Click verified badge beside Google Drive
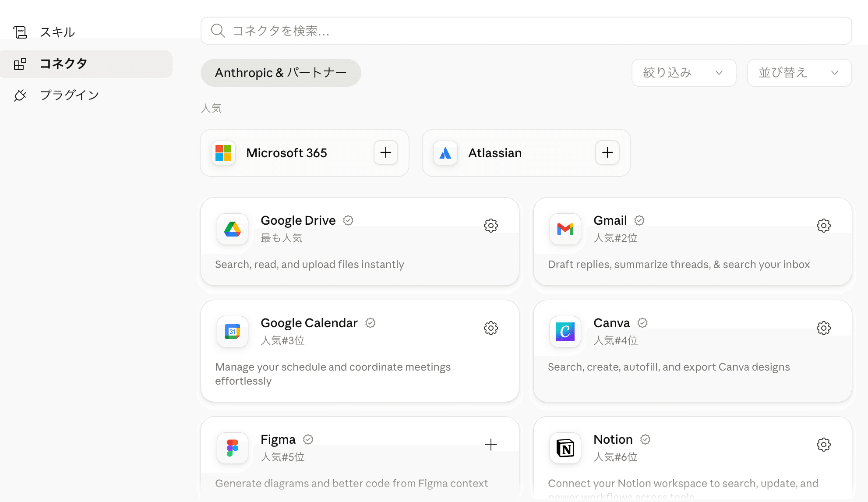This screenshot has width=868, height=502. point(348,220)
